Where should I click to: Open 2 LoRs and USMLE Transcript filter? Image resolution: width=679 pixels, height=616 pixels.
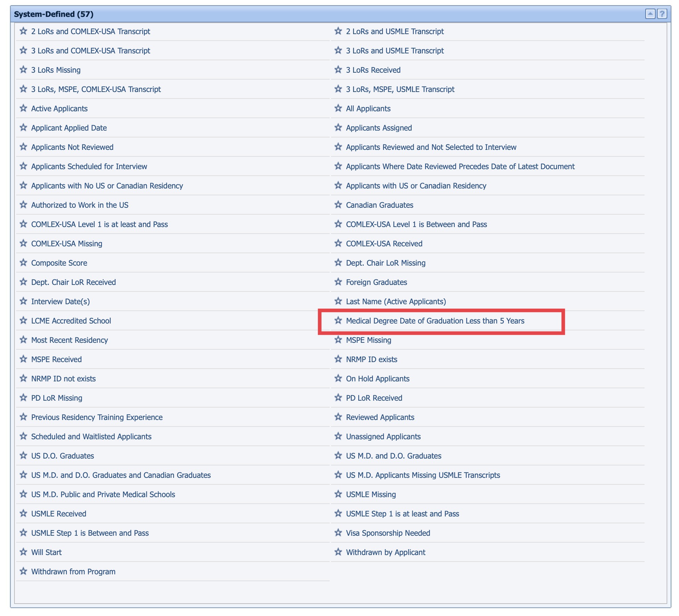coord(395,31)
